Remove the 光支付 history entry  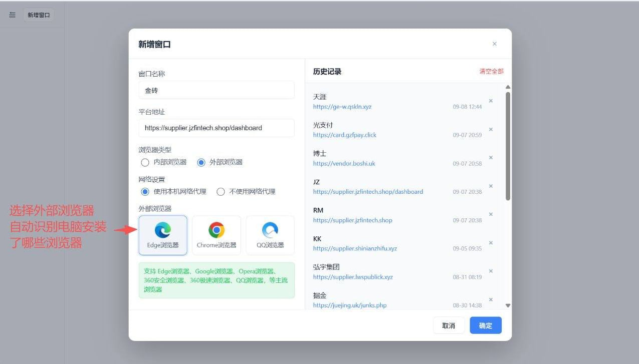point(491,129)
